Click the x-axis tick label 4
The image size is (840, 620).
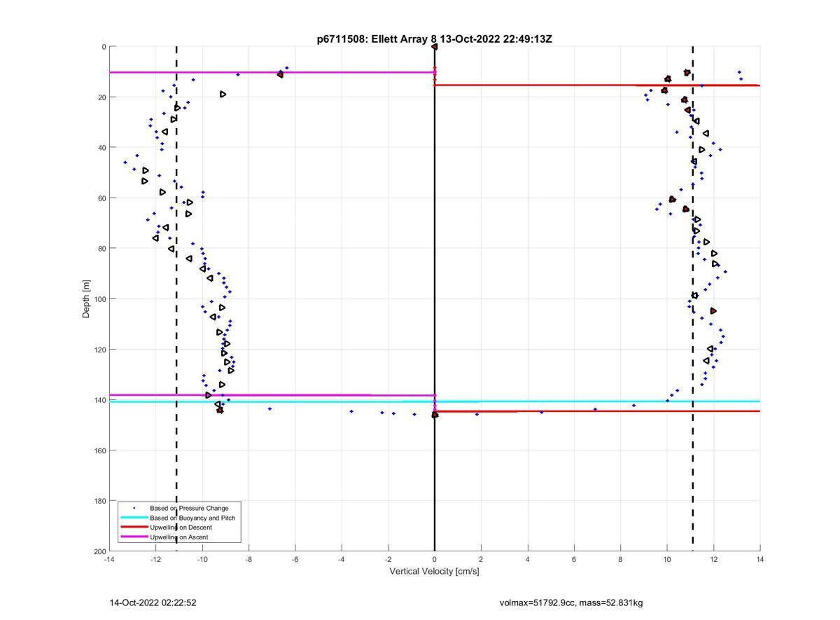527,559
